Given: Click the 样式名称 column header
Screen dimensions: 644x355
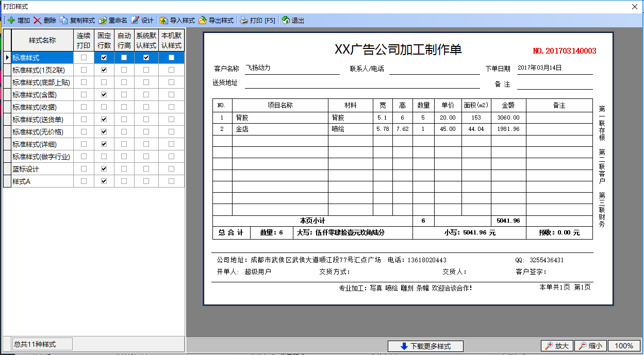Looking at the screenshot, I should 42,40.
